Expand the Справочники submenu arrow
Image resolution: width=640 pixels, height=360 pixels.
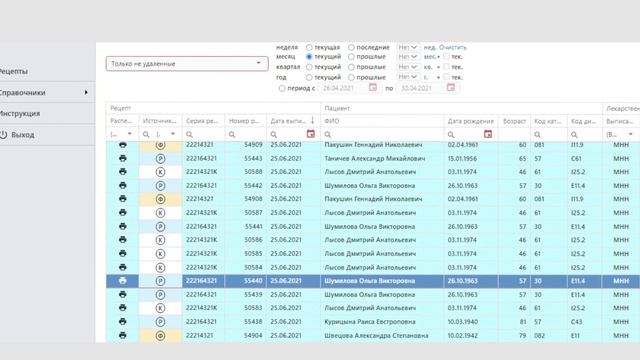point(86,93)
